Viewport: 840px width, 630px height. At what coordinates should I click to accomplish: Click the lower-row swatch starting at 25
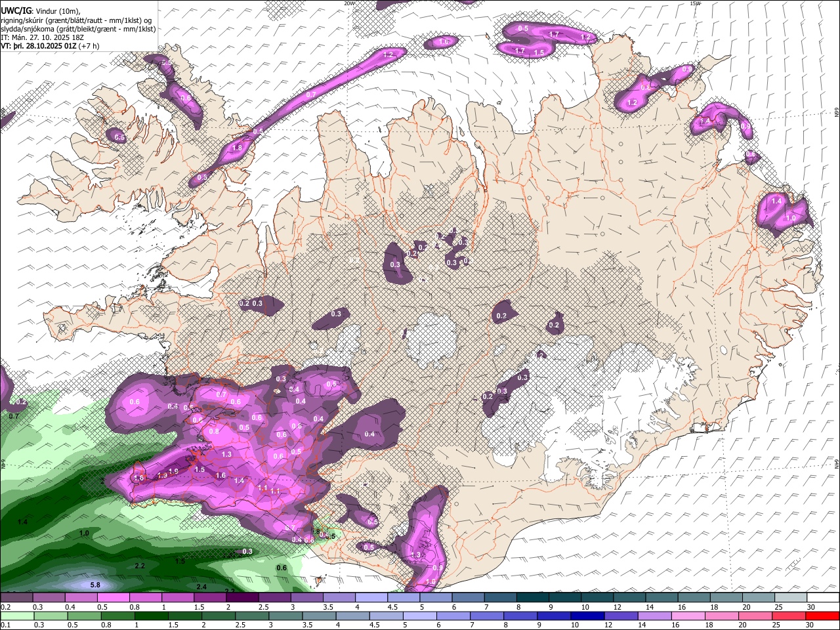pos(787,616)
